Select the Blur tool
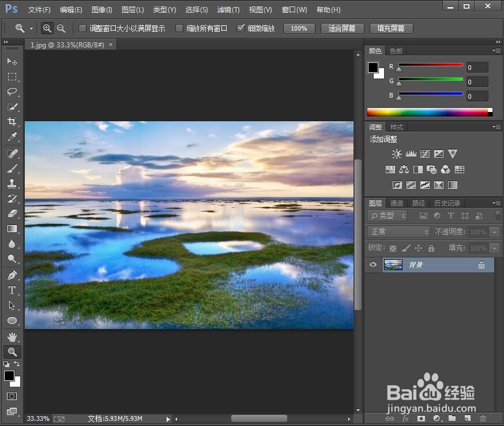 click(x=12, y=244)
